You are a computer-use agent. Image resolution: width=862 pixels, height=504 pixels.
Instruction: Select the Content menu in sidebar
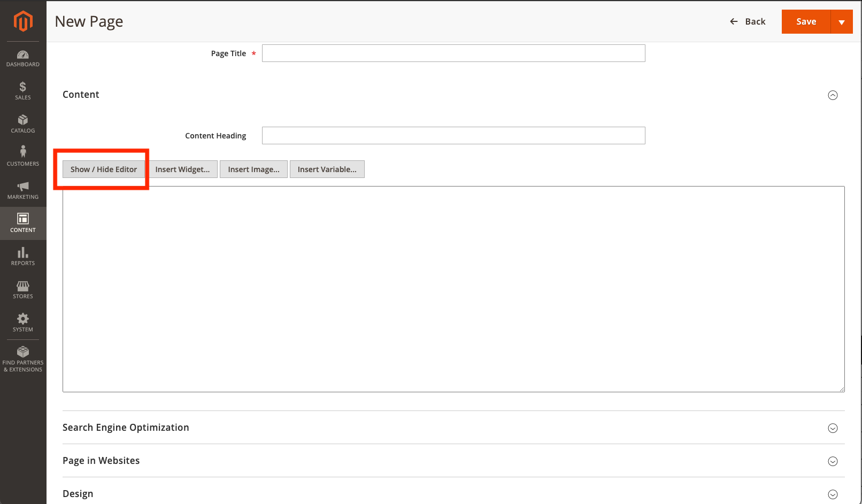pos(23,223)
